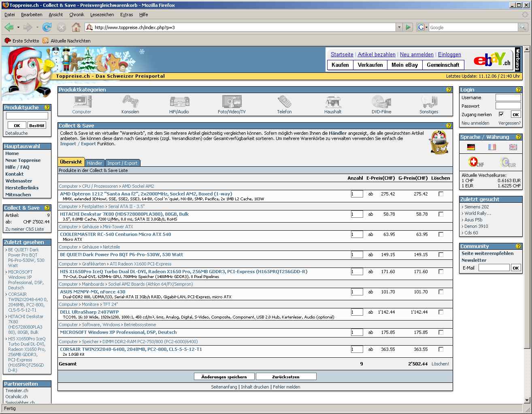
Task: Open the Firefox home page icon
Action: click(x=76, y=27)
